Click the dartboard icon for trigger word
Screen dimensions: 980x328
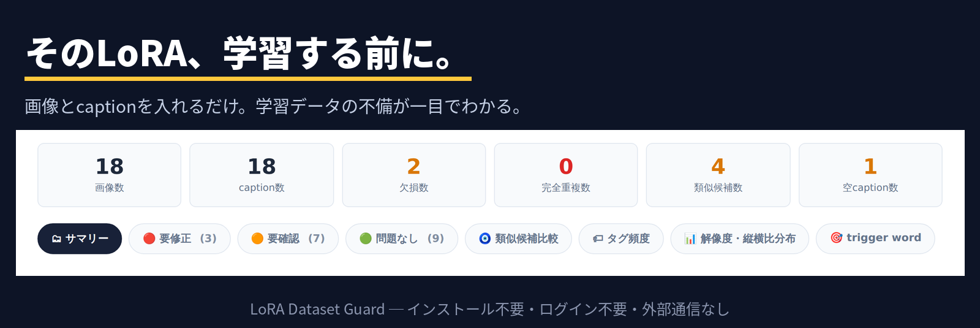[836, 238]
